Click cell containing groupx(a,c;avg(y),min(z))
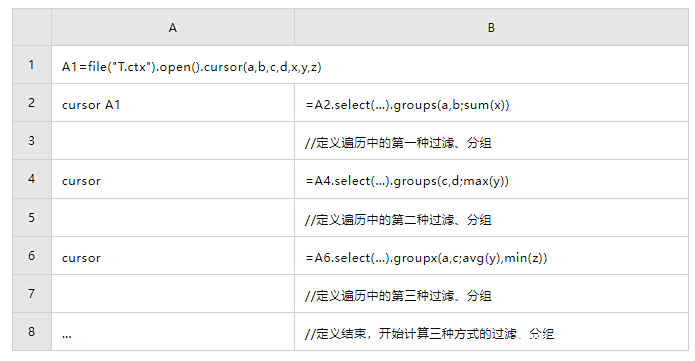The height and width of the screenshot is (361, 695). tap(491, 255)
